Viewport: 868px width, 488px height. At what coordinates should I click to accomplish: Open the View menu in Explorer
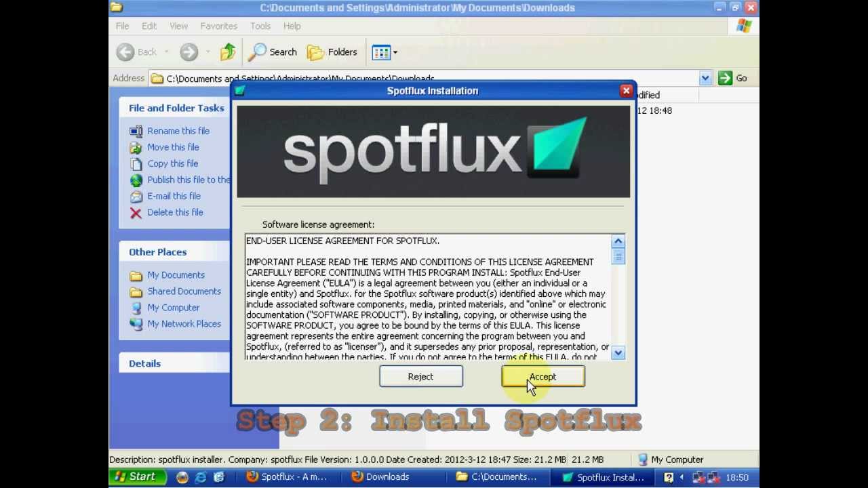179,26
